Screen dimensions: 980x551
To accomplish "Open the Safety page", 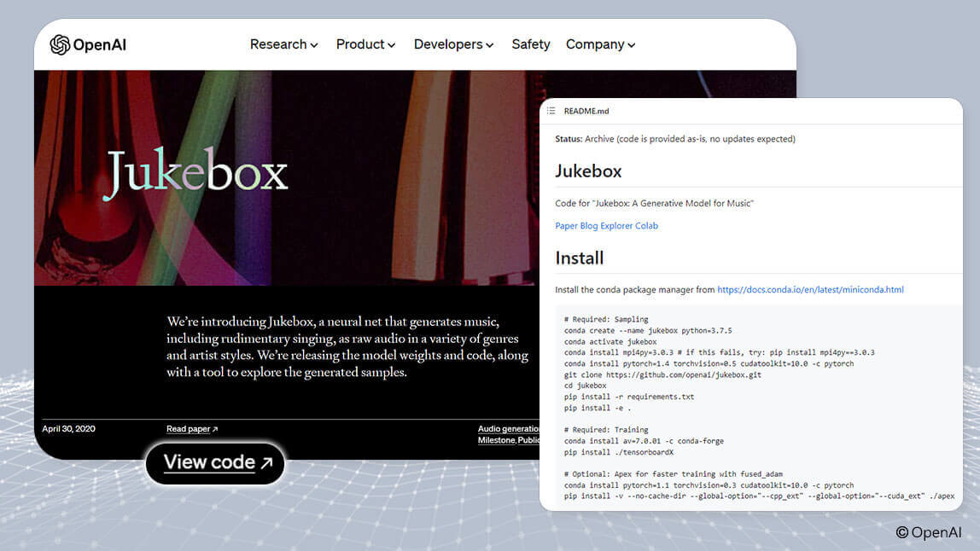I will pyautogui.click(x=531, y=44).
